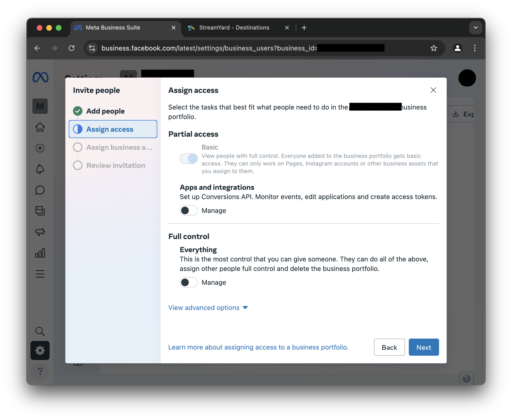512x420 pixels.
Task: Click the M business account icon in sidebar
Action: click(40, 106)
